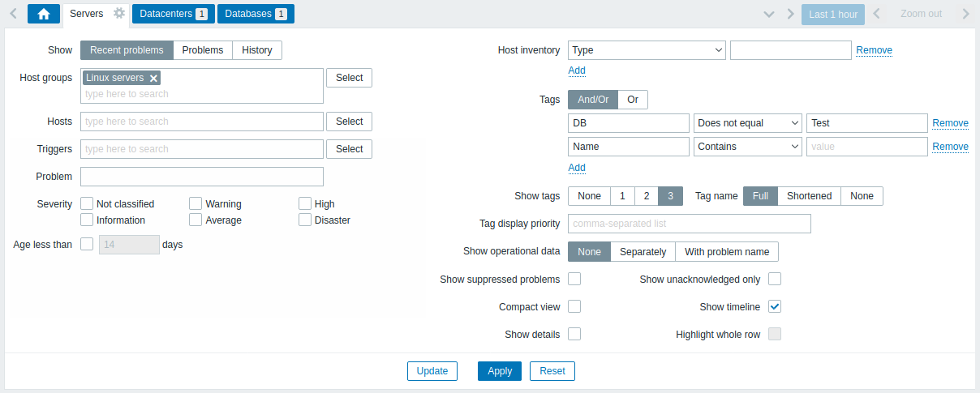This screenshot has height=393, width=980.
Task: Switch to the Datacenters tab
Action: click(x=173, y=14)
